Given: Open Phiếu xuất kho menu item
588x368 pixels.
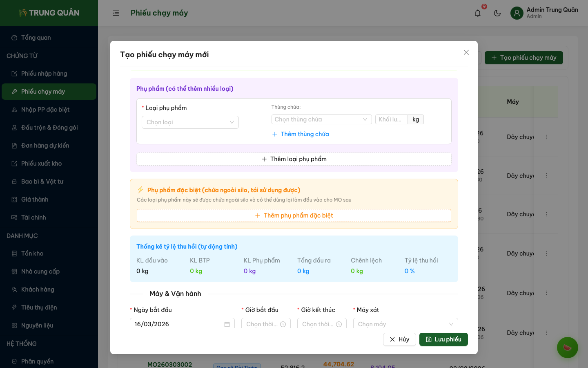Looking at the screenshot, I should click(x=41, y=164).
